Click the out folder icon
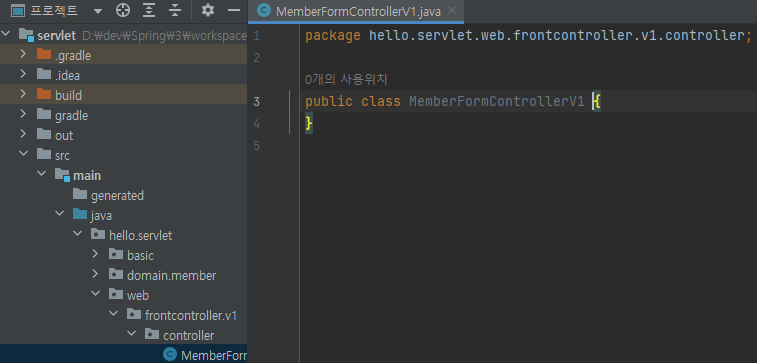 [x=44, y=134]
